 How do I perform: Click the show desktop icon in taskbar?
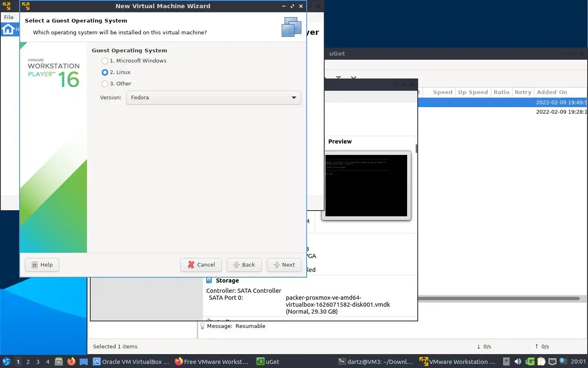[x=84, y=362]
